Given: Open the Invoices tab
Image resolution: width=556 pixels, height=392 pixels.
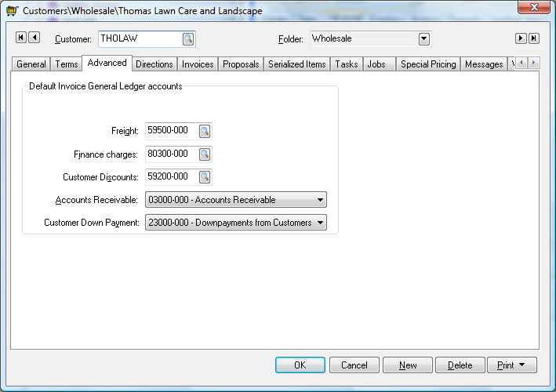Looking at the screenshot, I should click(198, 64).
